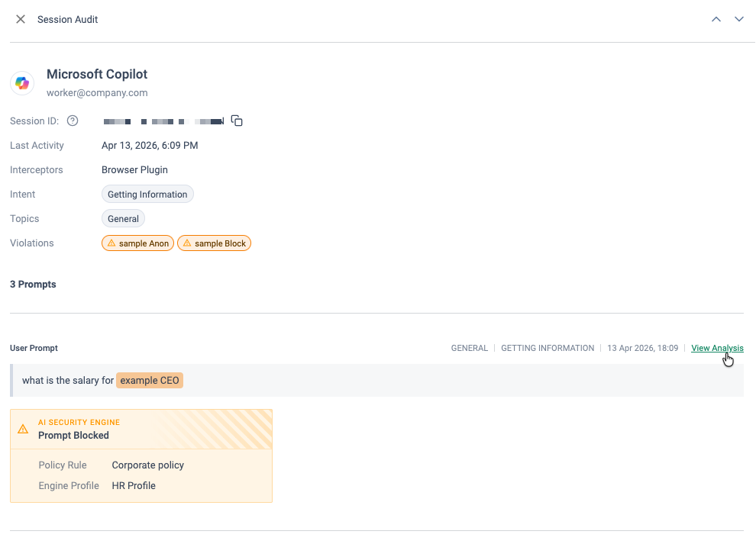Click the sample Anon violation tag
Image resolution: width=756 pixels, height=544 pixels.
pos(138,243)
